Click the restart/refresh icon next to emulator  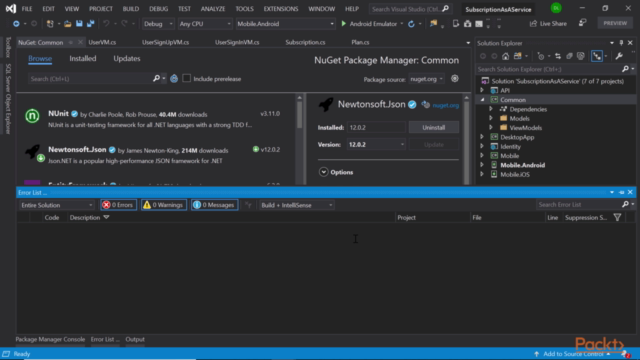click(x=411, y=24)
